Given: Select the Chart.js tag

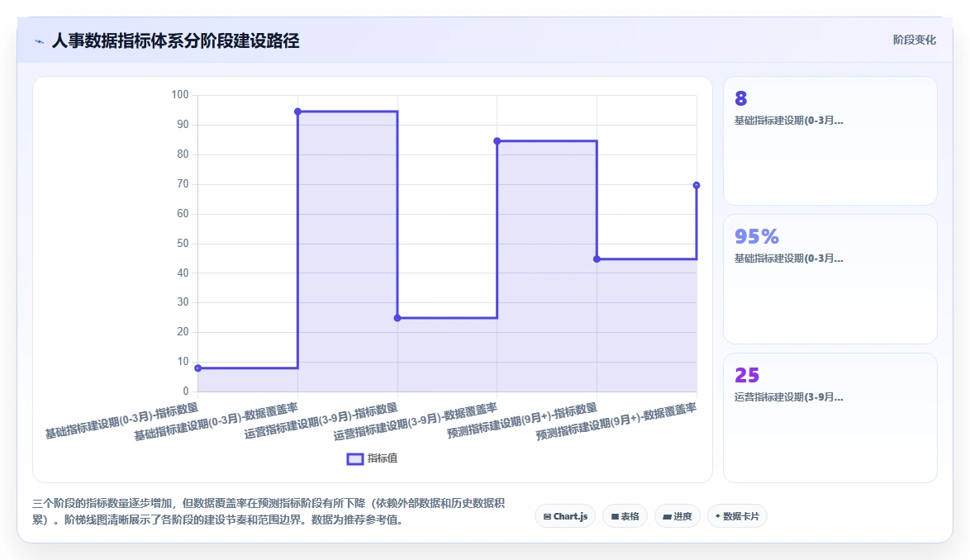Looking at the screenshot, I should tap(565, 516).
